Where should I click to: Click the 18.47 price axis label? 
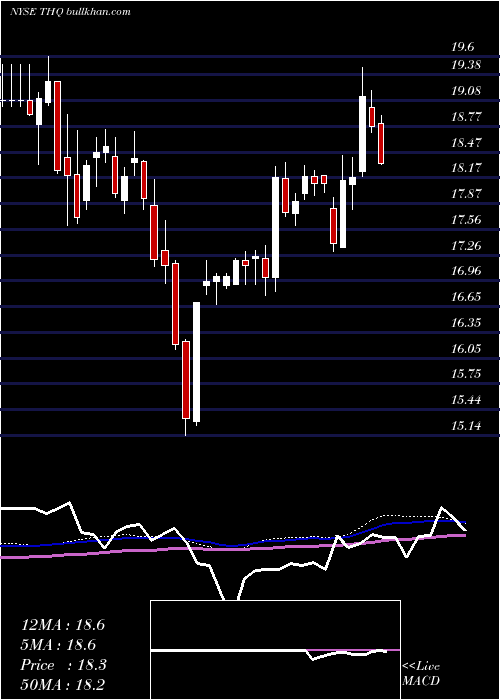[466, 142]
